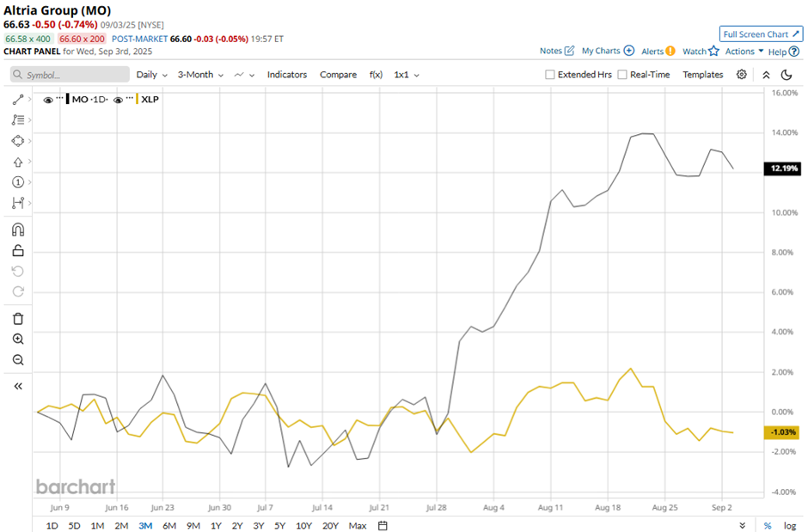Click the -1.03% XLP value label
The image size is (808, 532).
point(781,432)
